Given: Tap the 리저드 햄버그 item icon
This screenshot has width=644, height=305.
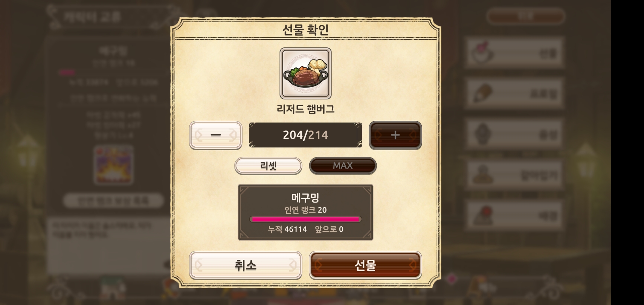Looking at the screenshot, I should pos(305,73).
